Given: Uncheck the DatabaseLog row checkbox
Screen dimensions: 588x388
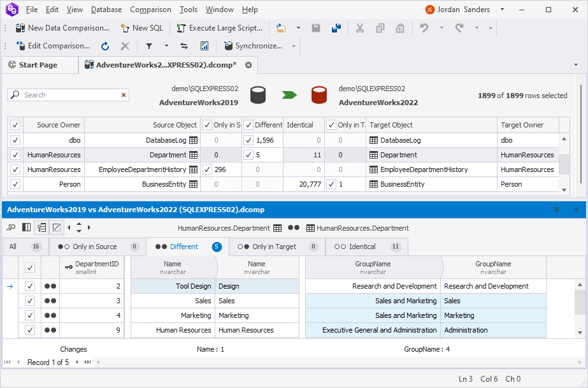Looking at the screenshot, I should (15, 140).
